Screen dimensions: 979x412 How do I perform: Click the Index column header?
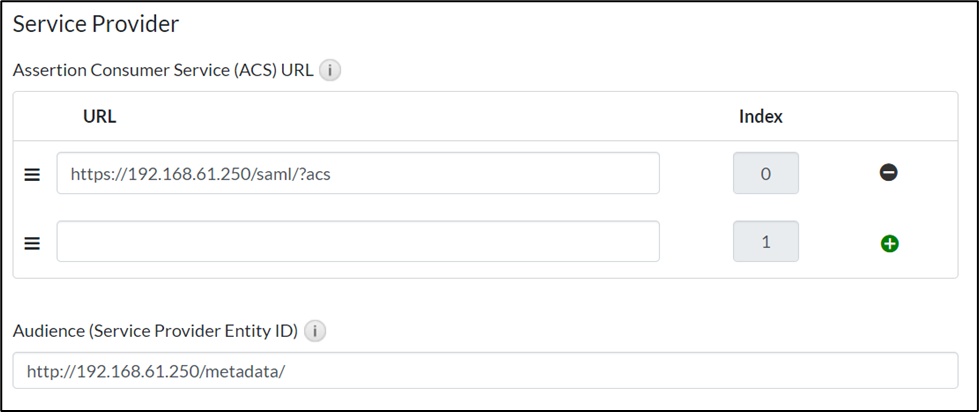tap(760, 116)
